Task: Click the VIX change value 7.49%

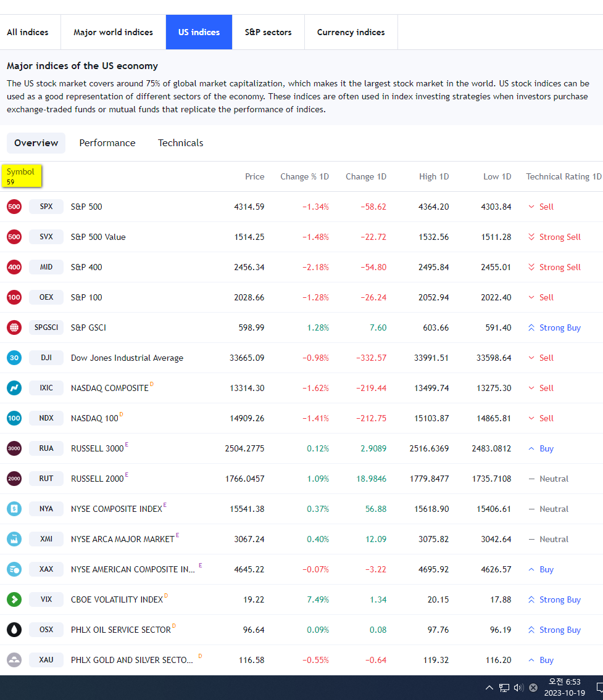Action: tap(318, 599)
